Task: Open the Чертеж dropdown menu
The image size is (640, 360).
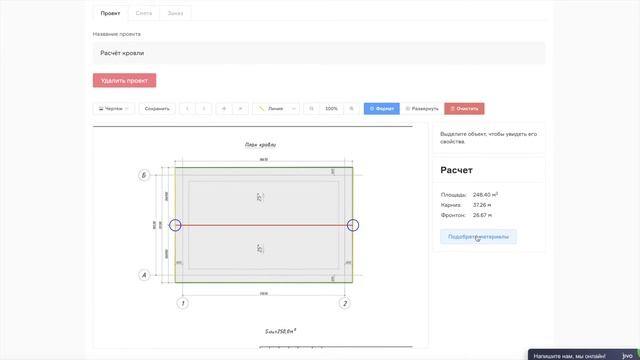Action: pyautogui.click(x=113, y=109)
